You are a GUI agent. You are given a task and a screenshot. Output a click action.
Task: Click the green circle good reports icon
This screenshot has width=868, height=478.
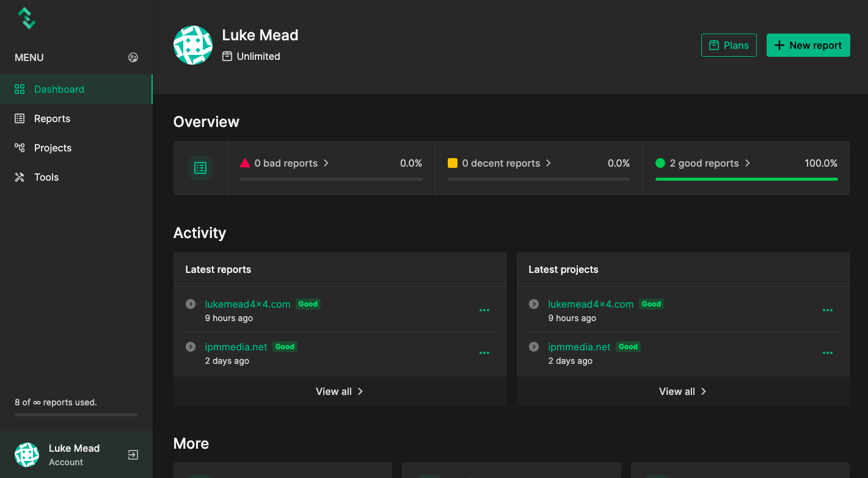pos(660,163)
